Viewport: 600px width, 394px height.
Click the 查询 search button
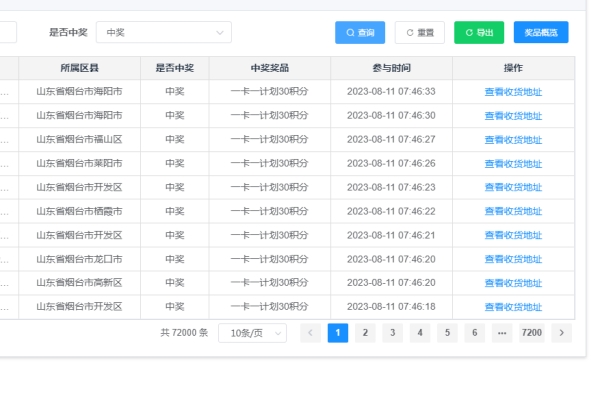pos(360,33)
